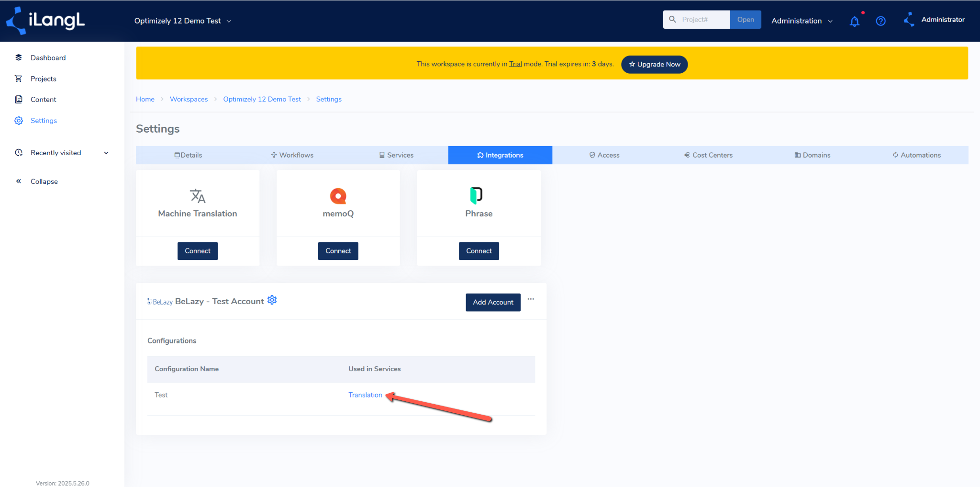Click the Administrator user name
Image resolution: width=980 pixels, height=487 pixels.
(943, 20)
